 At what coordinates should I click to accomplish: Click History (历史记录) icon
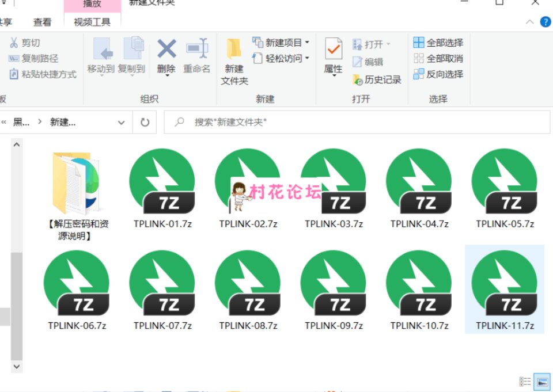tap(358, 79)
